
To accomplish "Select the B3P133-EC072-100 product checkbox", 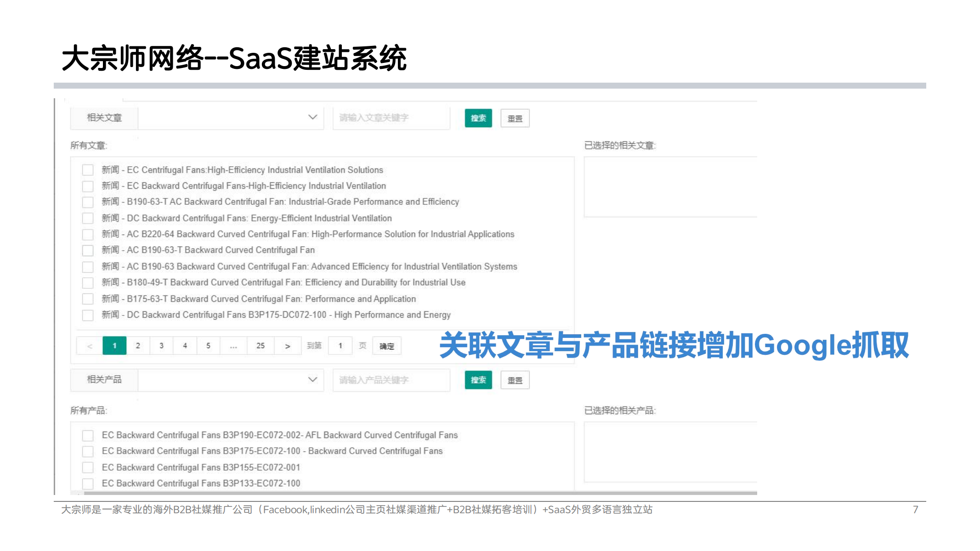I will click(88, 484).
